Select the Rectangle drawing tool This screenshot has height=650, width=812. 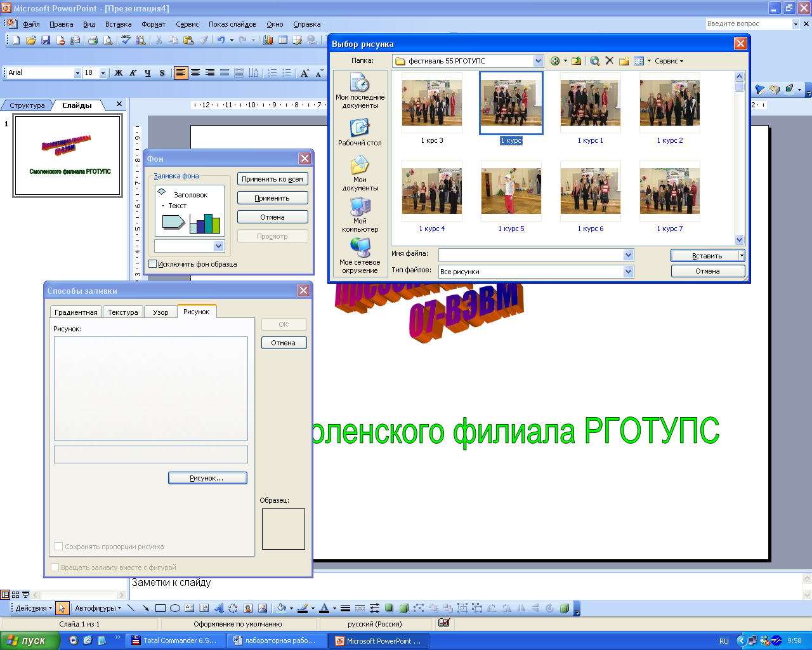(x=160, y=608)
